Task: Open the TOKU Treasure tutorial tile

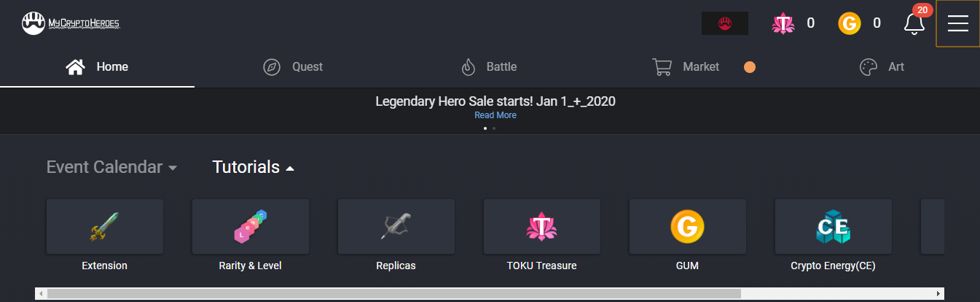Action: [541, 227]
